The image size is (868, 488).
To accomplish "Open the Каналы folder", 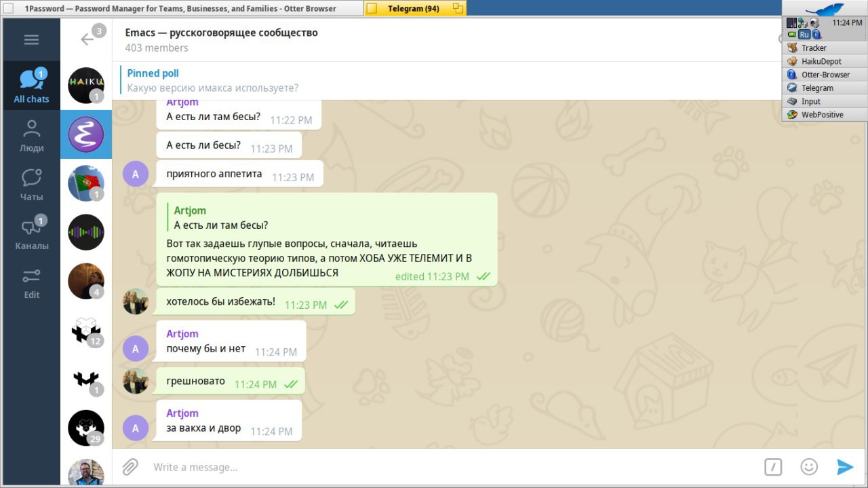I will (31, 233).
